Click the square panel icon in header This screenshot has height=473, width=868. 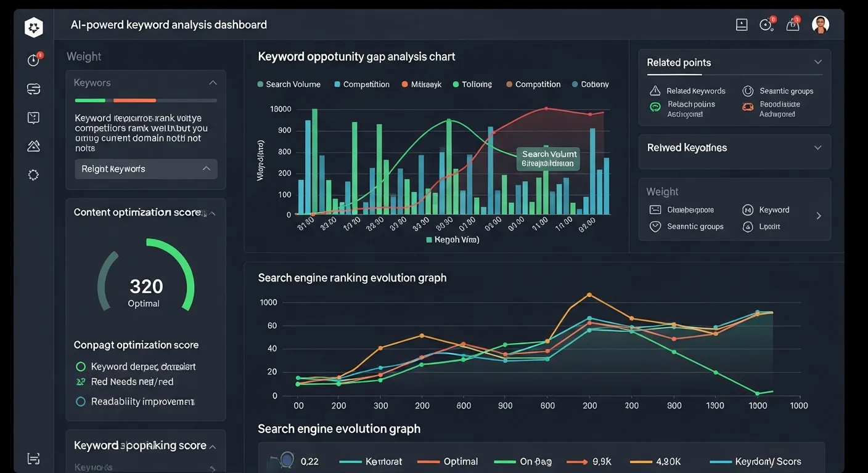point(742,25)
